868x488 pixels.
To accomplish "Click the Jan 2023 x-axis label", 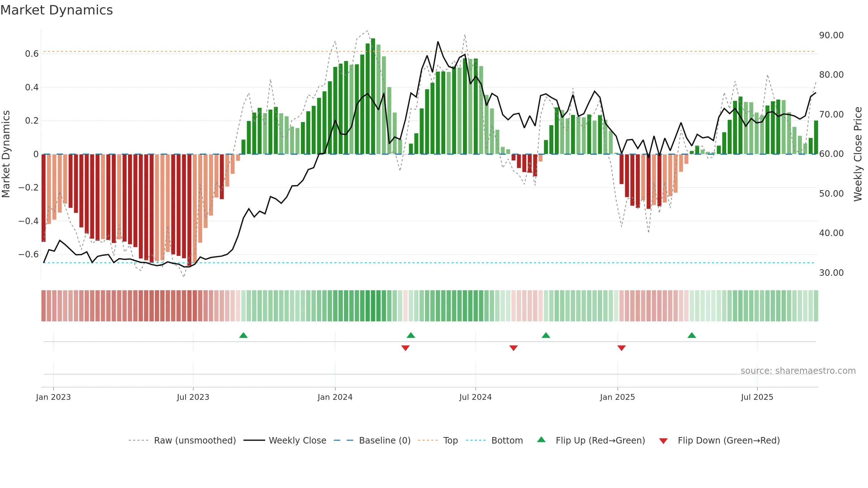I will 54,397.
